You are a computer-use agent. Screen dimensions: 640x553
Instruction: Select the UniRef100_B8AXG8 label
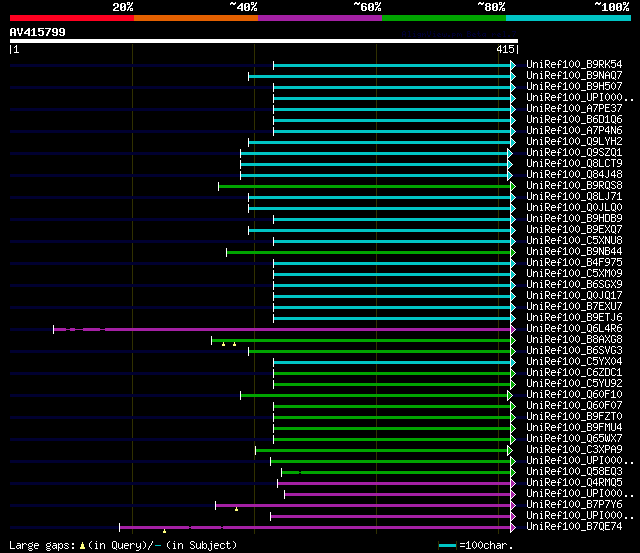click(574, 340)
